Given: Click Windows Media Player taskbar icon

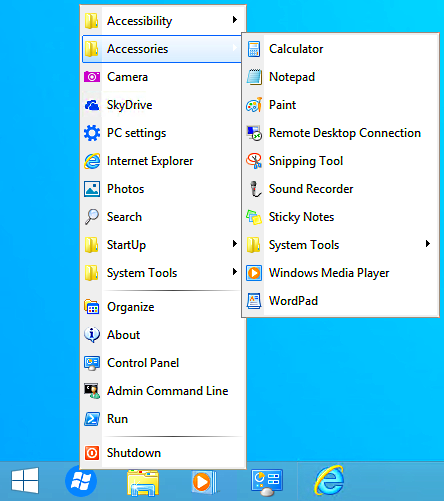Looking at the screenshot, I should pos(204,481).
